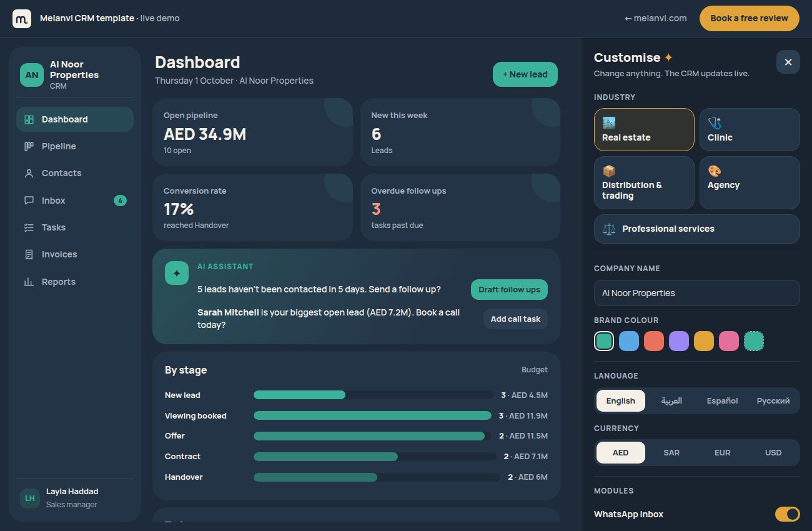This screenshot has height=531, width=812.
Task: Choose the Clinic industry option
Action: (x=750, y=129)
